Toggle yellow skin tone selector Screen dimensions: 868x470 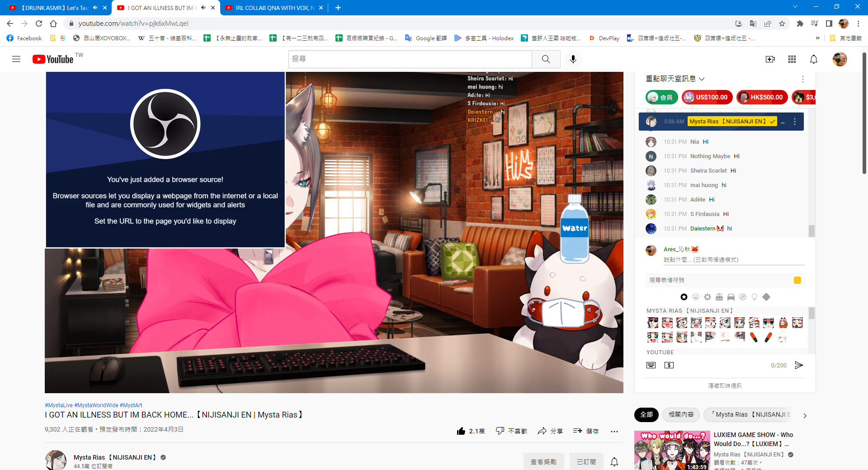click(x=797, y=280)
